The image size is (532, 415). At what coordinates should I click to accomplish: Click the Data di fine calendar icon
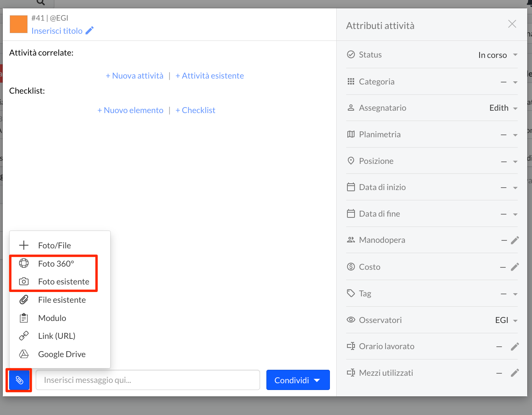[x=351, y=213]
